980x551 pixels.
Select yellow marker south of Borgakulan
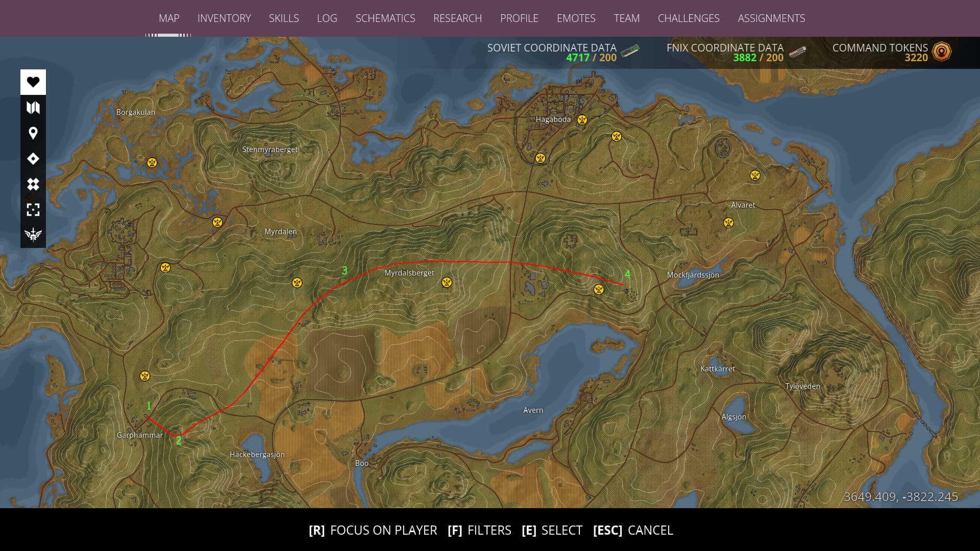(x=152, y=163)
